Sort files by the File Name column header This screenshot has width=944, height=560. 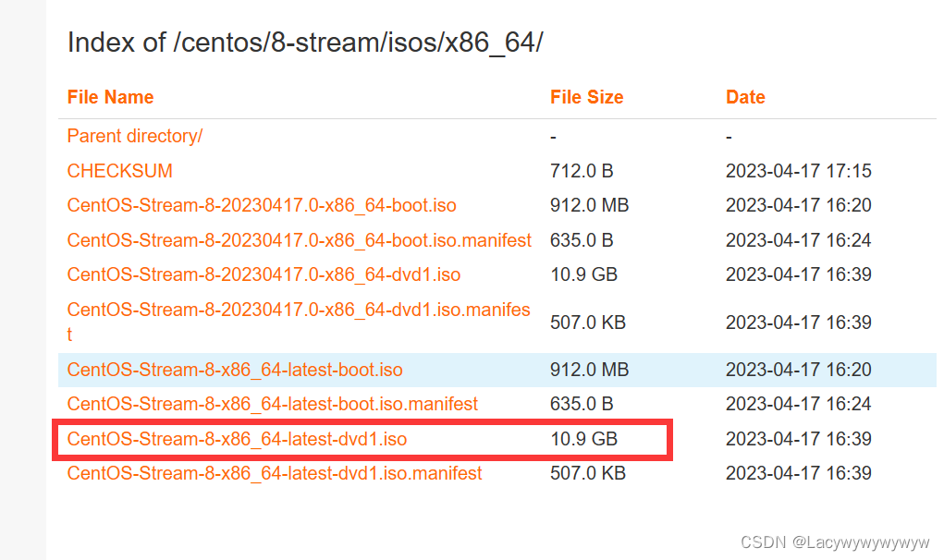pos(110,96)
